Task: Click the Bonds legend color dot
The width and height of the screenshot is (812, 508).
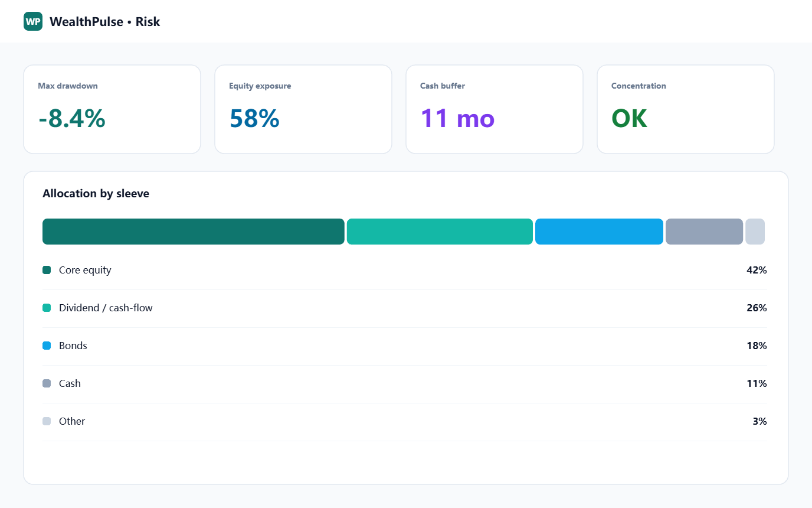Action: pos(47,346)
